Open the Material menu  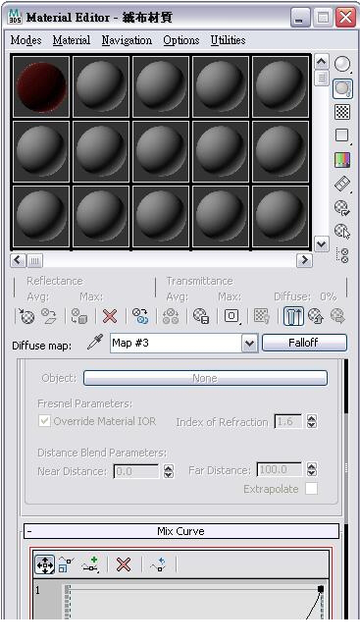[72, 40]
